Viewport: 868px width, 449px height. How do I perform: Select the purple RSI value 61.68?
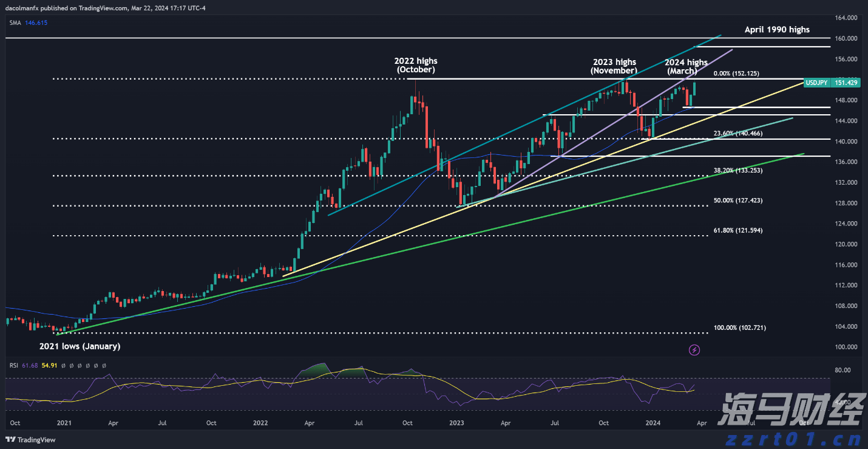[29, 365]
